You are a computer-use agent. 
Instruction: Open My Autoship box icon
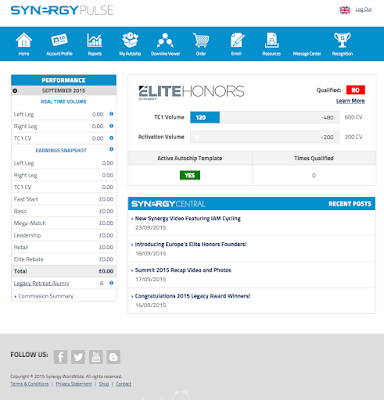coord(130,40)
